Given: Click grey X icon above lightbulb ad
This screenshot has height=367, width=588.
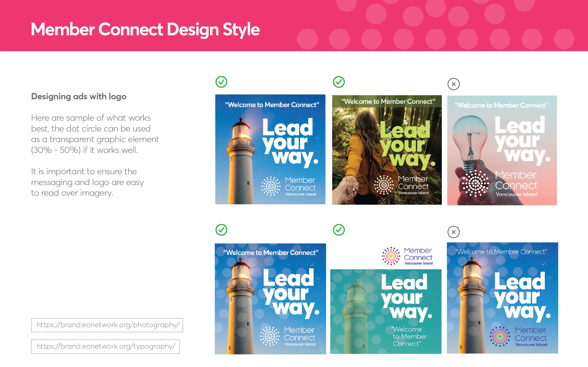Looking at the screenshot, I should pos(453,84).
